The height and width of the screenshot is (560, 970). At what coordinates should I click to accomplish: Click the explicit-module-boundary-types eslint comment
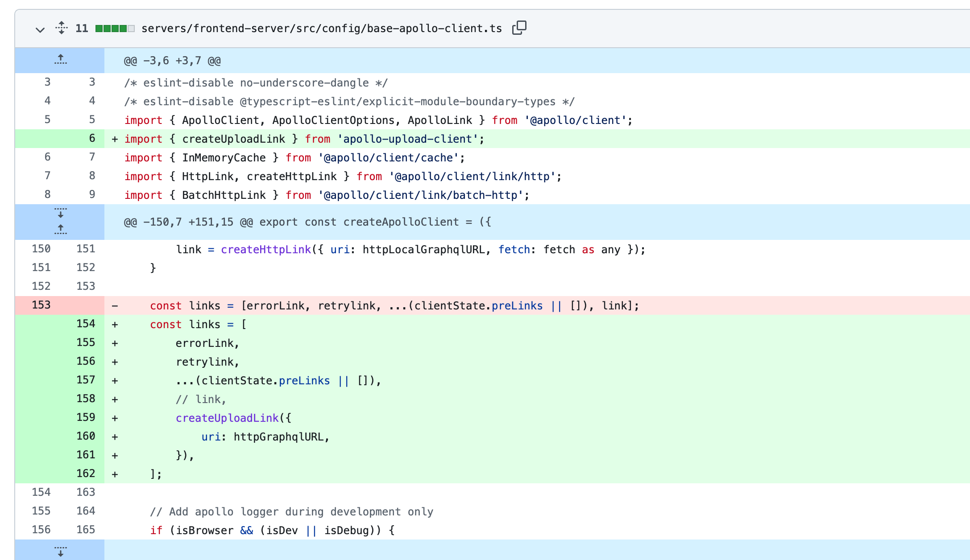349,102
